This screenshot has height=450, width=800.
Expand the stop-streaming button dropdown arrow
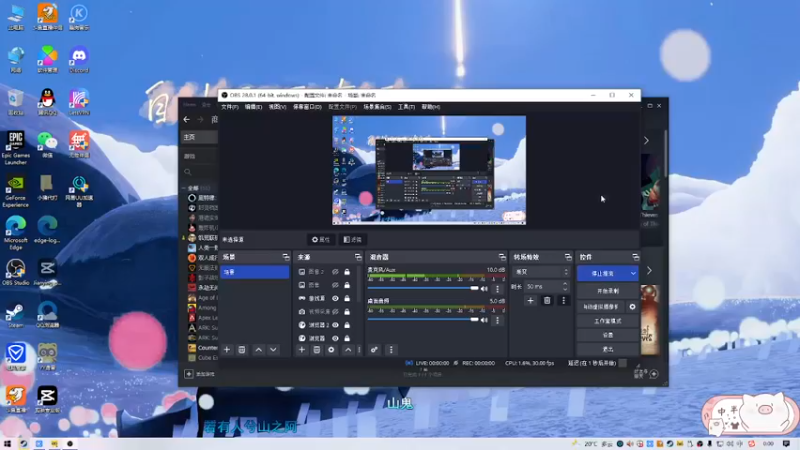[x=633, y=273]
